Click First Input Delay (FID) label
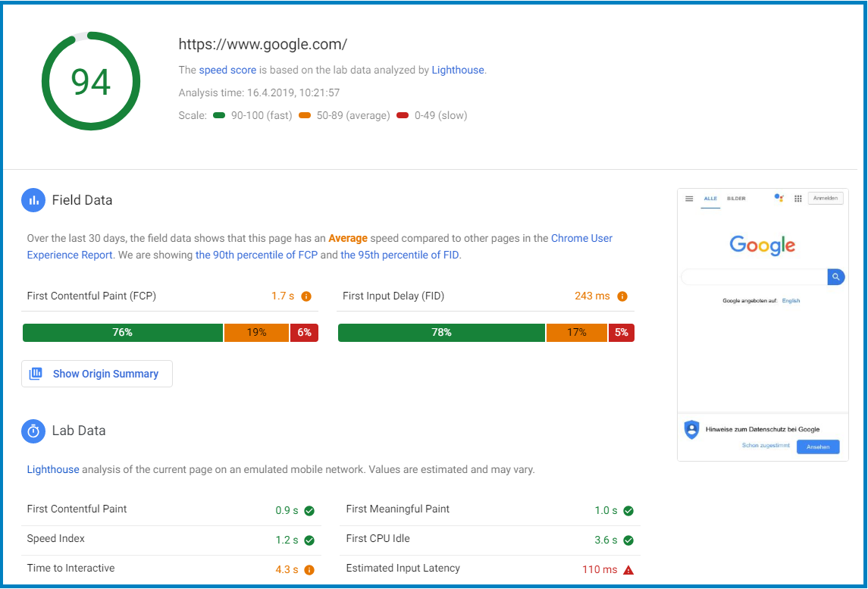This screenshot has height=589, width=868. 393,296
